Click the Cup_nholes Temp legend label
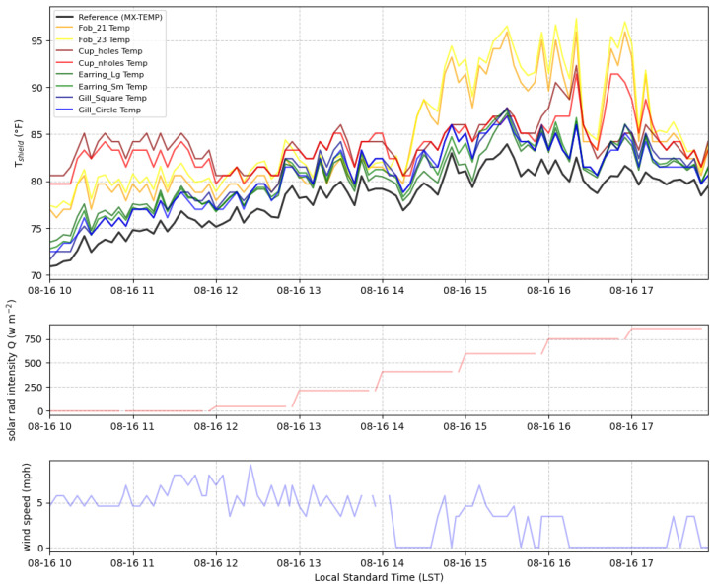 112,63
